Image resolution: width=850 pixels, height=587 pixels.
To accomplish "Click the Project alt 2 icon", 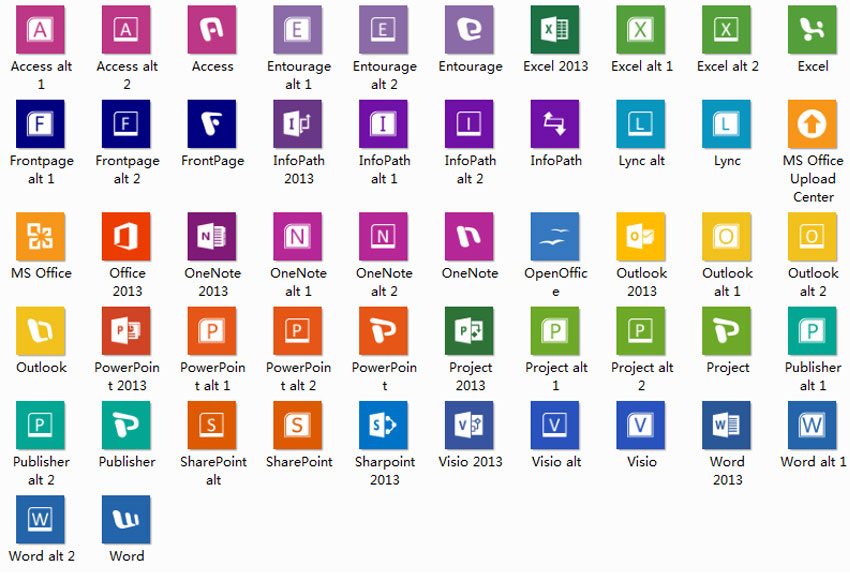I will [641, 331].
